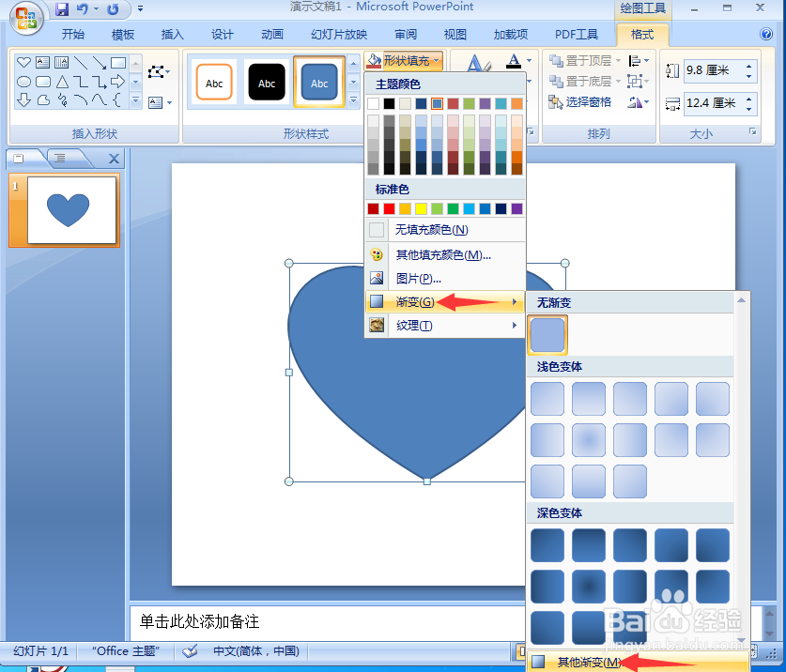
Task: Click the 置于顶层 button
Action: coord(580,61)
